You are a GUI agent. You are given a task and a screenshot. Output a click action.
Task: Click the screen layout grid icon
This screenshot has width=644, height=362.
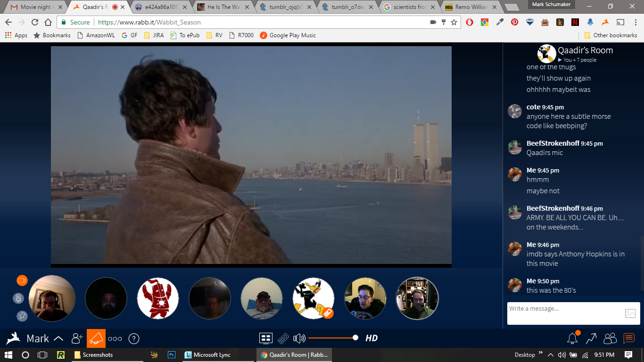[266, 338]
